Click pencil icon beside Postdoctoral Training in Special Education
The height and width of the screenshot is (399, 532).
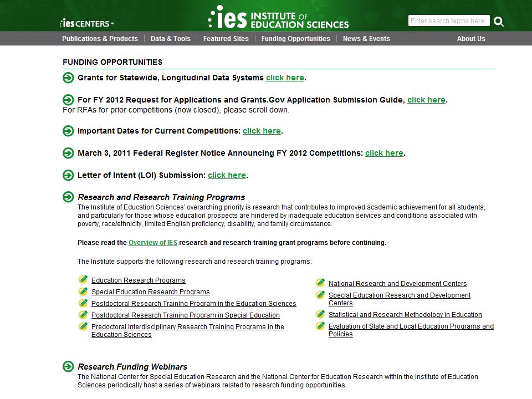coord(83,314)
